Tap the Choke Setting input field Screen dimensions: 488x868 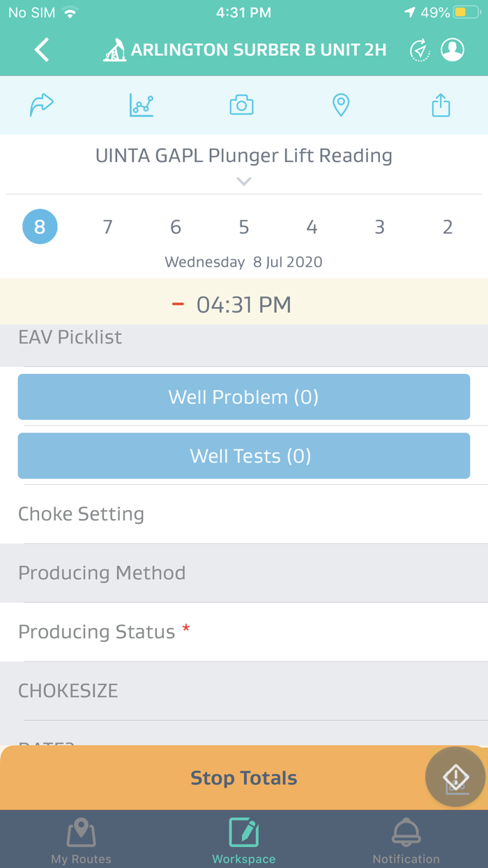click(x=244, y=514)
